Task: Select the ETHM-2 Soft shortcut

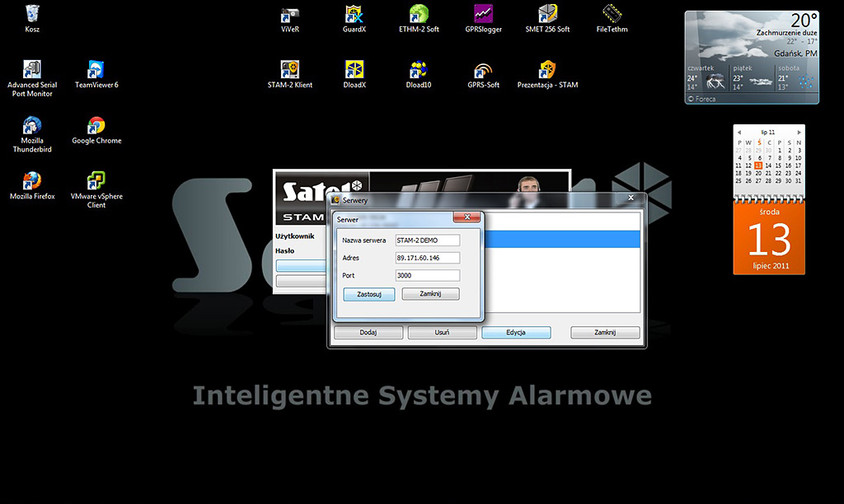Action: (419, 15)
